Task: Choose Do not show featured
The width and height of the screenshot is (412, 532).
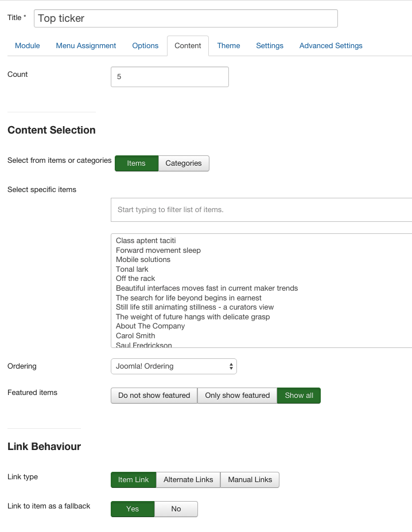Action: tap(154, 396)
